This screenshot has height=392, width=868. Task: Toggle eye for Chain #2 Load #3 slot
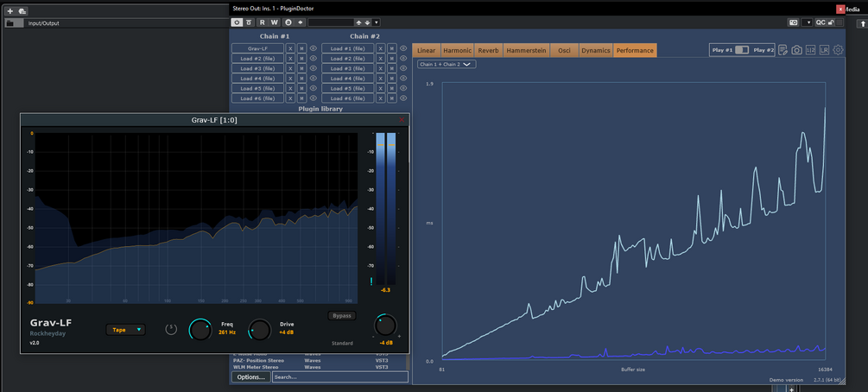(x=403, y=68)
